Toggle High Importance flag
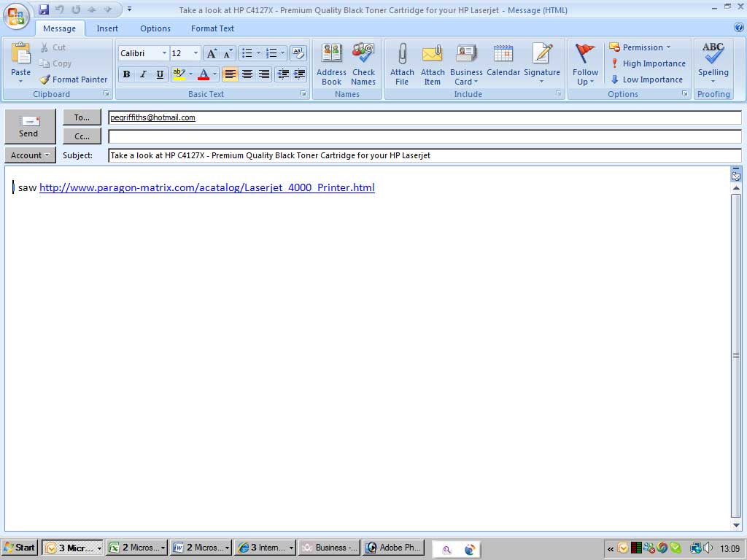 click(648, 63)
